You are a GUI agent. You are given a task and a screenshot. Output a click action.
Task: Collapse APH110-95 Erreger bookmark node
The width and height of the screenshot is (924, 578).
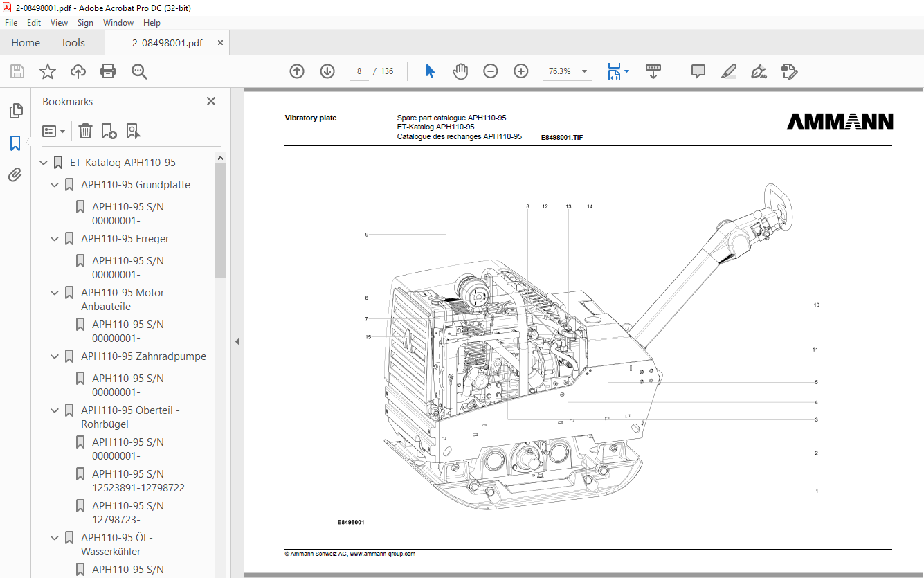[x=55, y=239]
